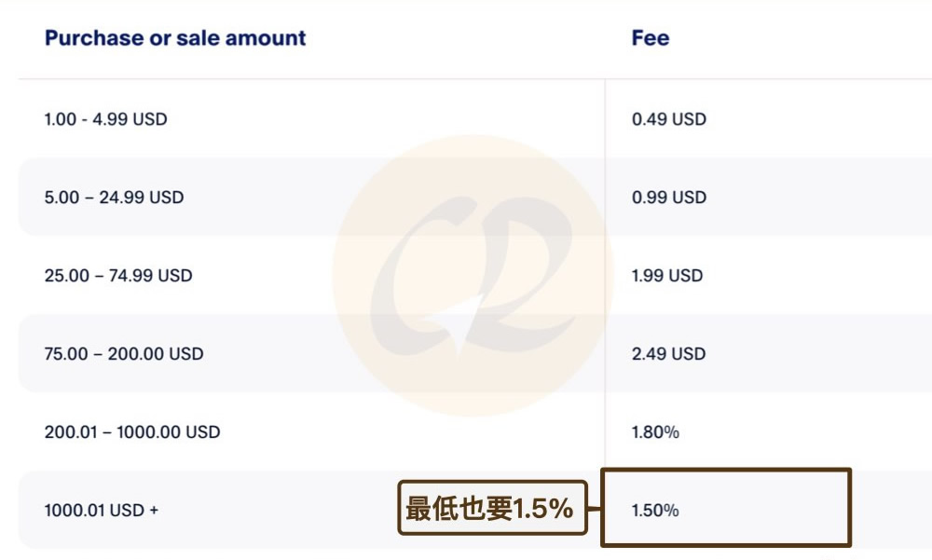Click the 1.80% fee value
Viewport: 932px width, 560px height.
click(x=655, y=432)
